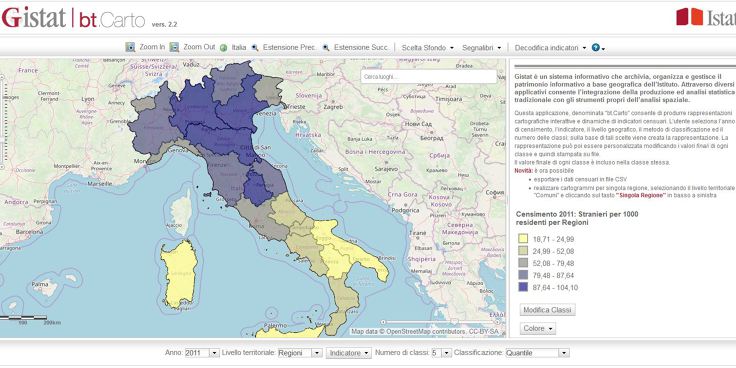Click the yellow Sardegna region on the map
Viewport: 736px width, 368px height.
[178, 274]
